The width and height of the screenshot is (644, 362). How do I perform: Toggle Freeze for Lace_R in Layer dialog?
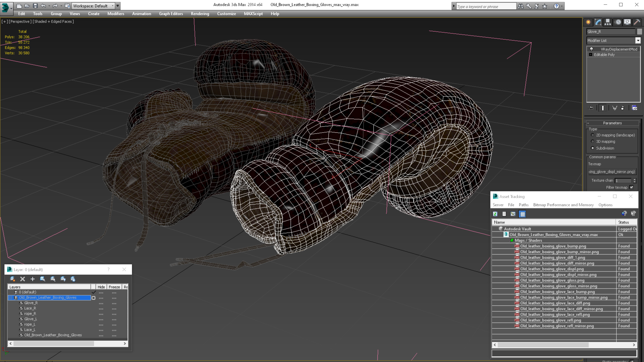[x=114, y=309]
